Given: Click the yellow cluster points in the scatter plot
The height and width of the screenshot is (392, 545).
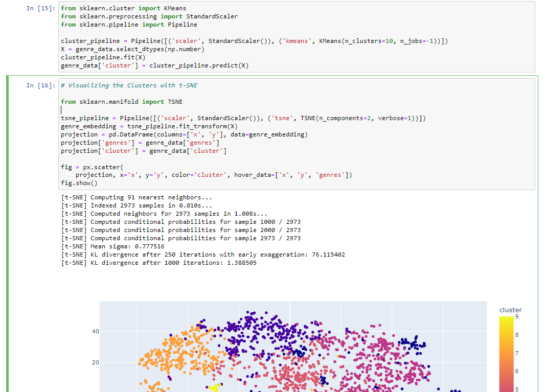Looking at the screenshot, I should [x=213, y=387].
